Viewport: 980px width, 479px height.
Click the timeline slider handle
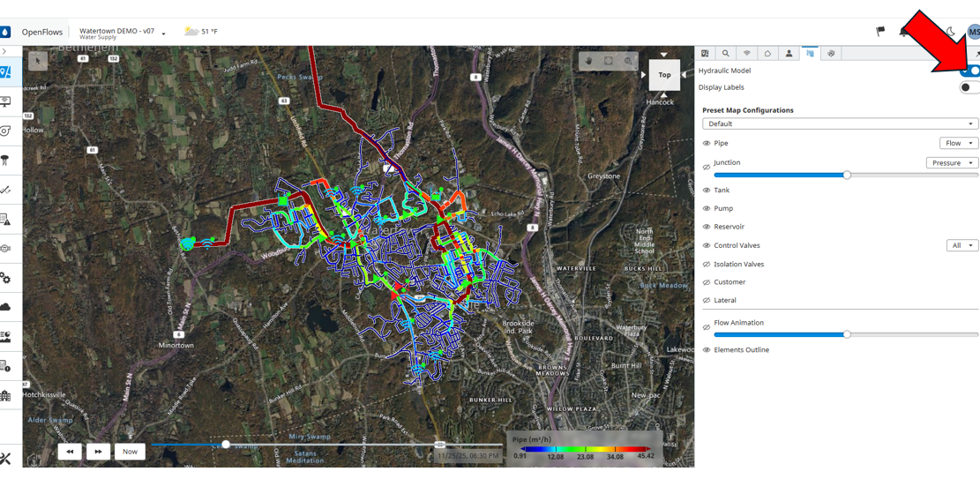pyautogui.click(x=226, y=445)
